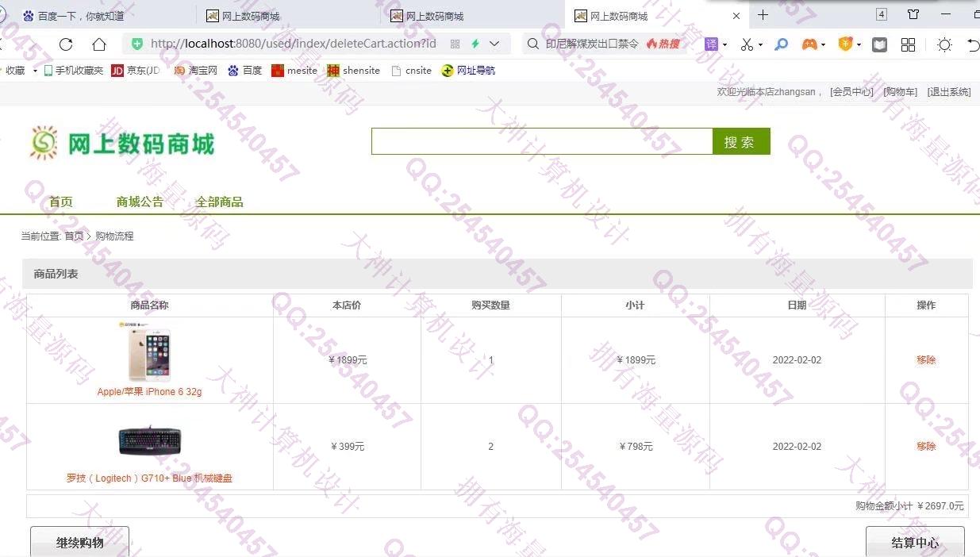Open the mesite bookmark
This screenshot has width=980, height=557.
[x=294, y=71]
